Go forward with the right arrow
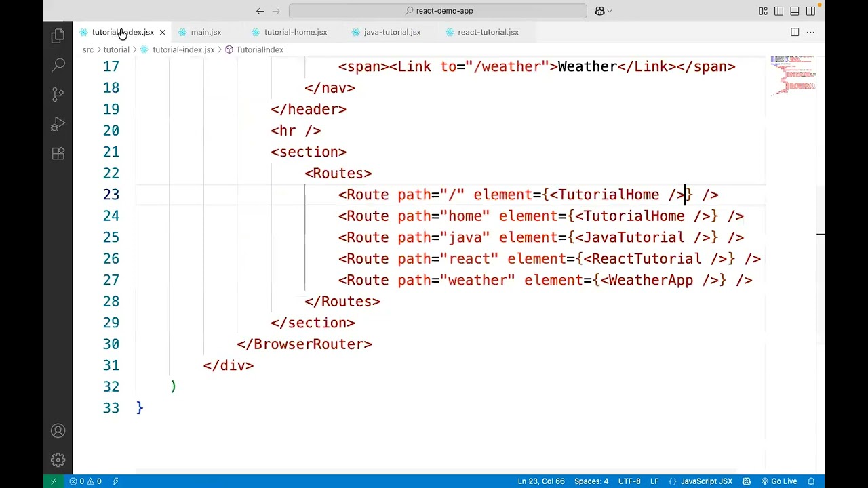 276,11
